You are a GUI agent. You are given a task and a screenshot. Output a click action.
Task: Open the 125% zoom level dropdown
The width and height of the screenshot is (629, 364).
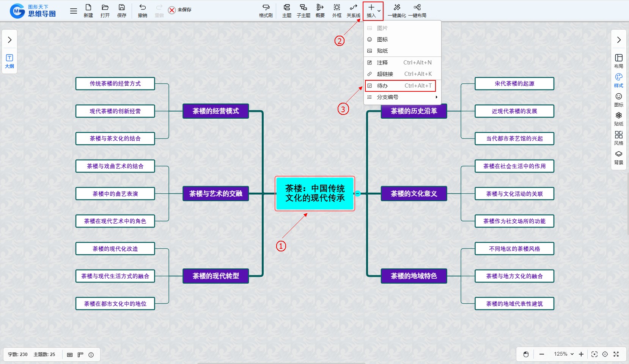coord(563,354)
